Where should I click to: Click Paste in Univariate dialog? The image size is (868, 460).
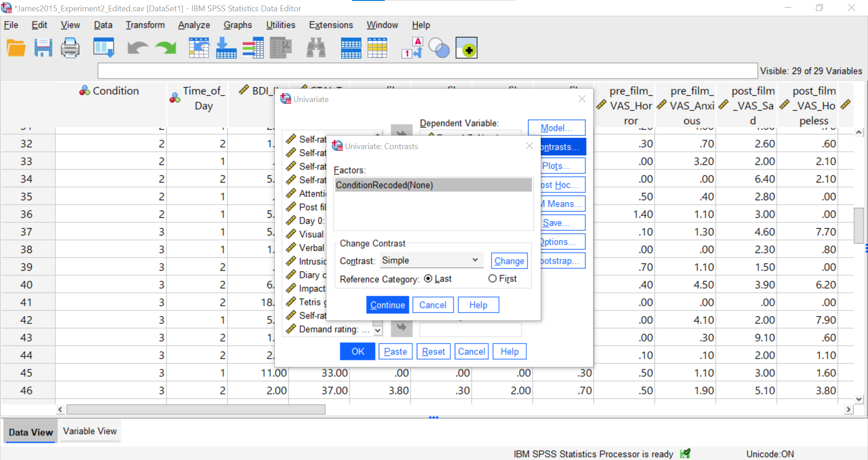396,352
